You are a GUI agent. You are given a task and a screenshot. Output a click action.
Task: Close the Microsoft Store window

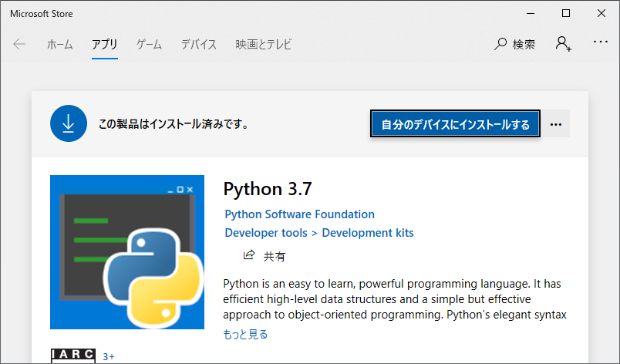601,13
